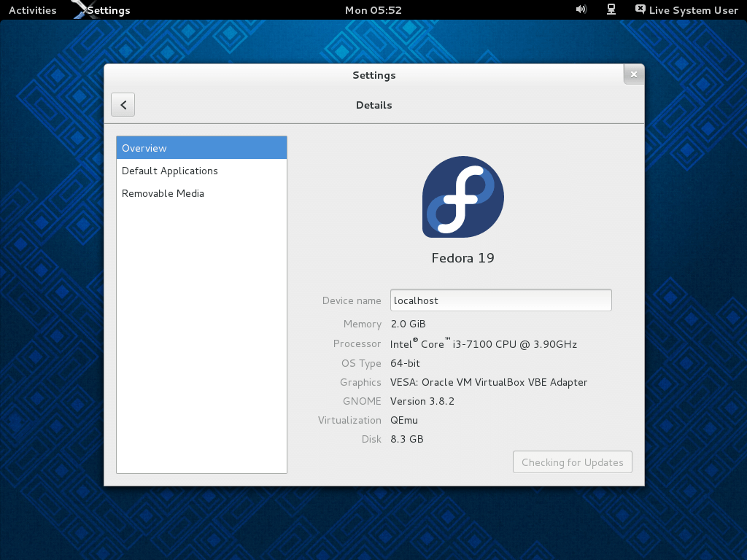Viewport: 747px width, 560px height.
Task: Click the Device name field showing localhost
Action: tap(500, 300)
